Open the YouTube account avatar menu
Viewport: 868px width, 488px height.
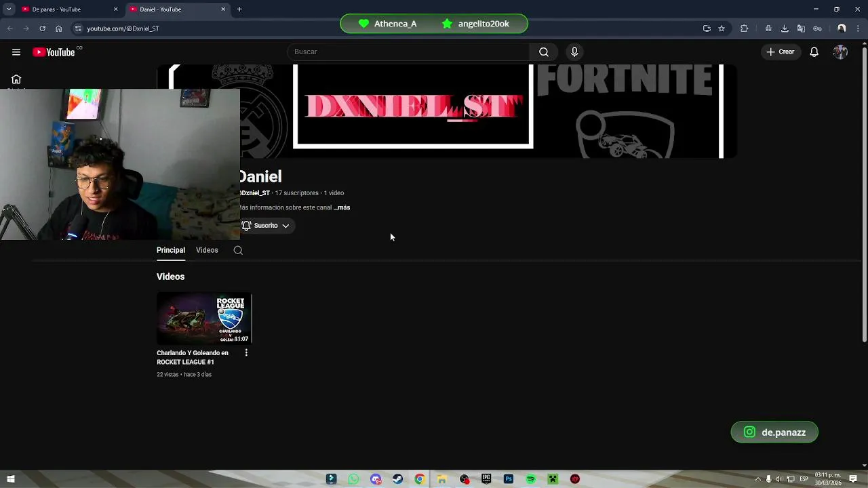click(841, 52)
